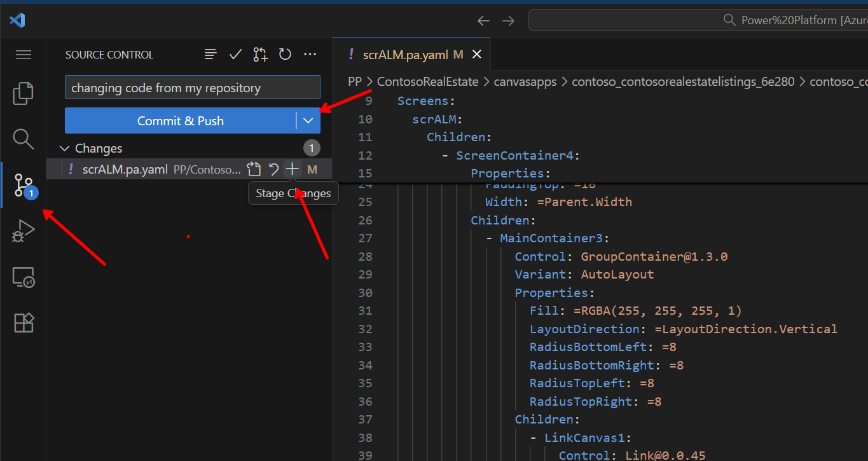Viewport: 868px width, 461px height.
Task: Open the Extensions view icon
Action: point(23,323)
